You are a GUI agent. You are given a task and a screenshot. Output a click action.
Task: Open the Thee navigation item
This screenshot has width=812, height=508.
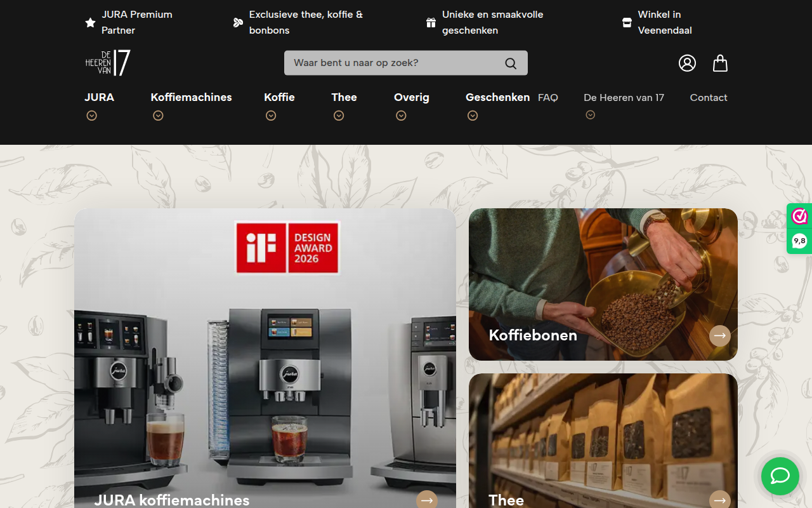(x=344, y=97)
